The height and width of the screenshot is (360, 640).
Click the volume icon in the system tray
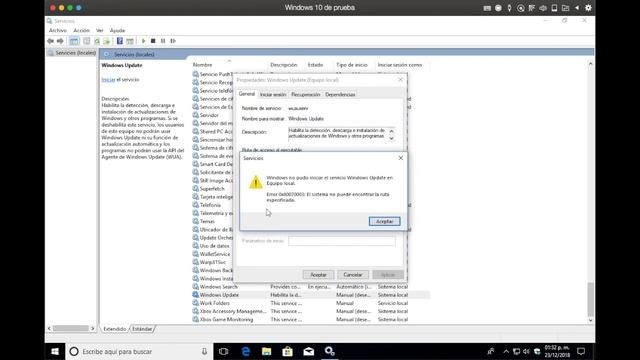click(527, 351)
